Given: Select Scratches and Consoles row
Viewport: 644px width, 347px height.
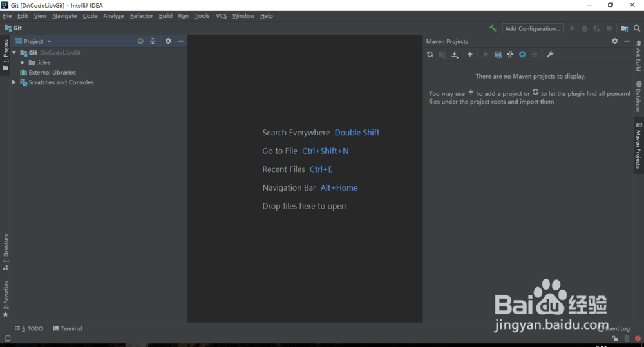Looking at the screenshot, I should (57, 82).
